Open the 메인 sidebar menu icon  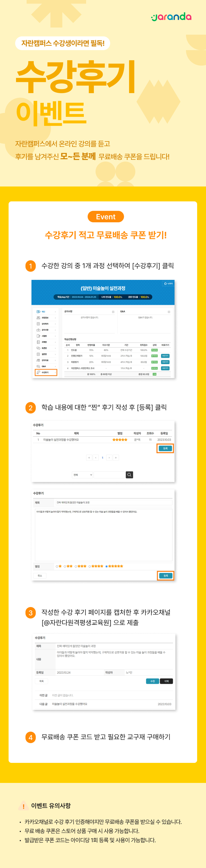[38, 312]
